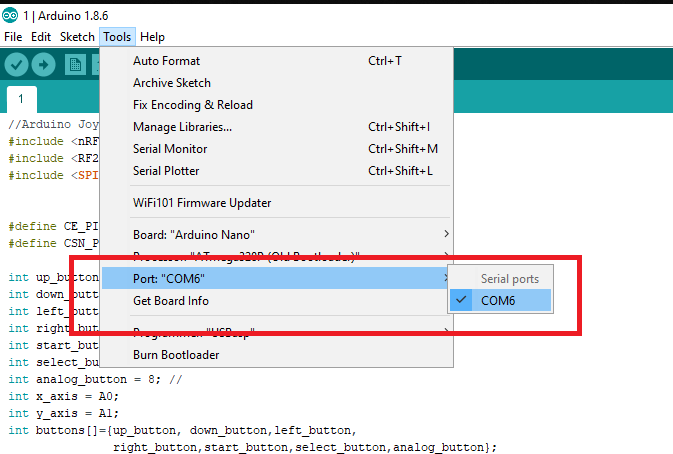Click the Upload arrow toolbar button
The image size is (673, 454).
coord(43,65)
